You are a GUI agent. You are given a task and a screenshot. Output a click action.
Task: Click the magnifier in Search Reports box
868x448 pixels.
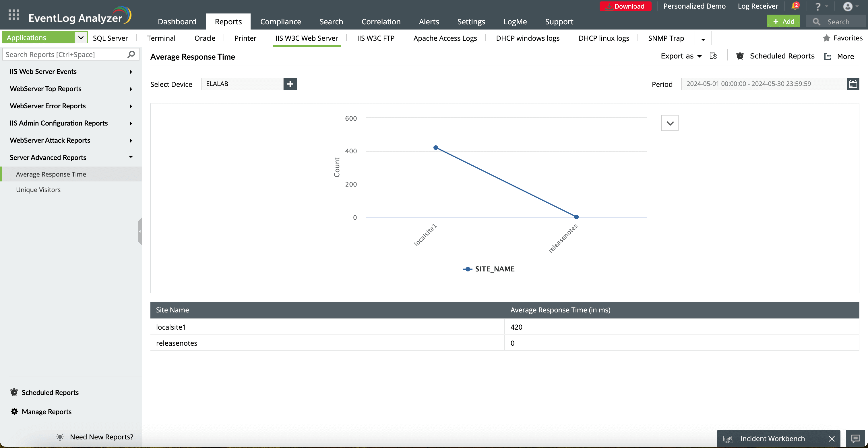[x=131, y=54]
